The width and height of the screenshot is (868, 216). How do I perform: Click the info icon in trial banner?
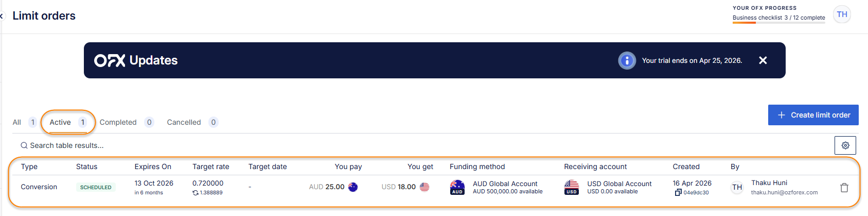click(627, 60)
